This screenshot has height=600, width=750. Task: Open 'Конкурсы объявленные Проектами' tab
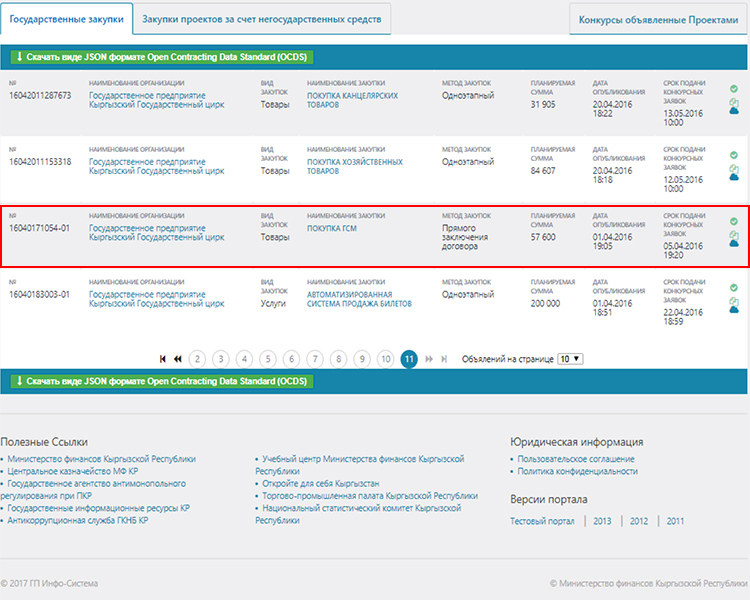coord(658,20)
